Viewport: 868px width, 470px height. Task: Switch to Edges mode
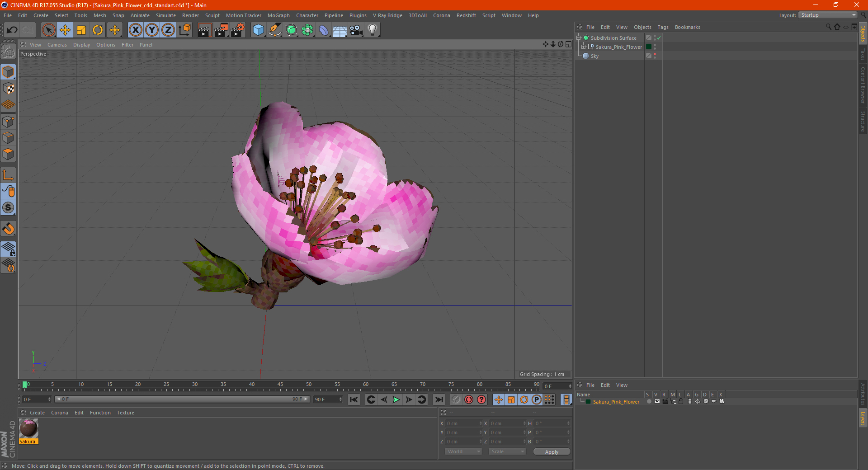point(8,138)
